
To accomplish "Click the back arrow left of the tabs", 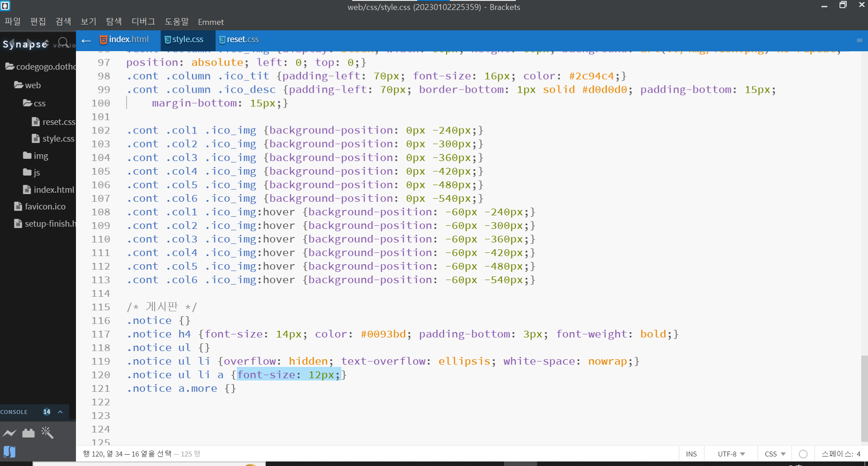I will 86,41.
